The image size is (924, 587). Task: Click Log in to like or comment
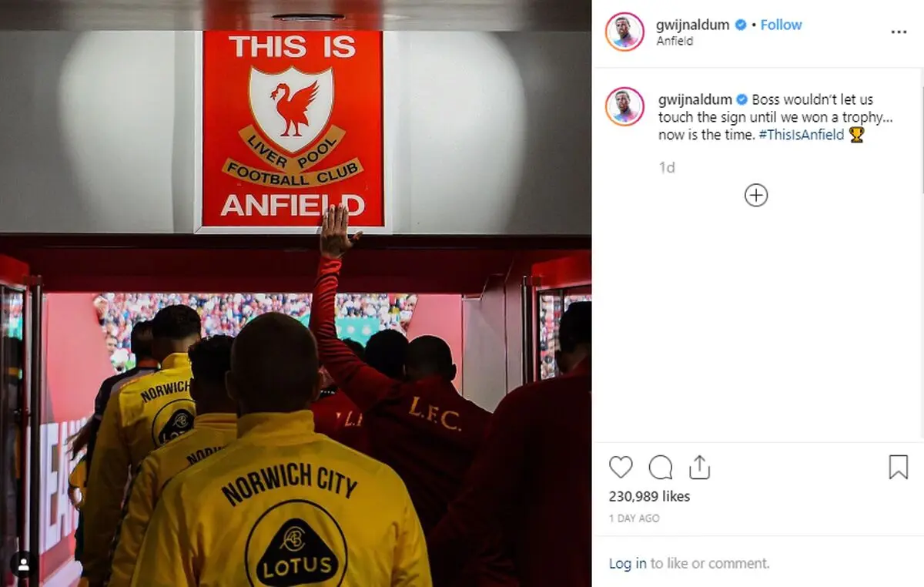[x=628, y=564]
